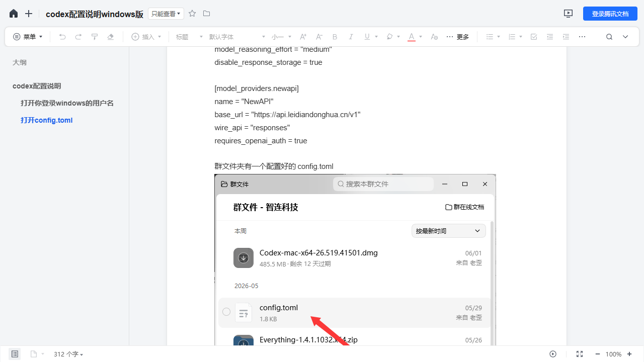Open the 插入 insert menu
The image size is (644, 362).
(x=146, y=37)
